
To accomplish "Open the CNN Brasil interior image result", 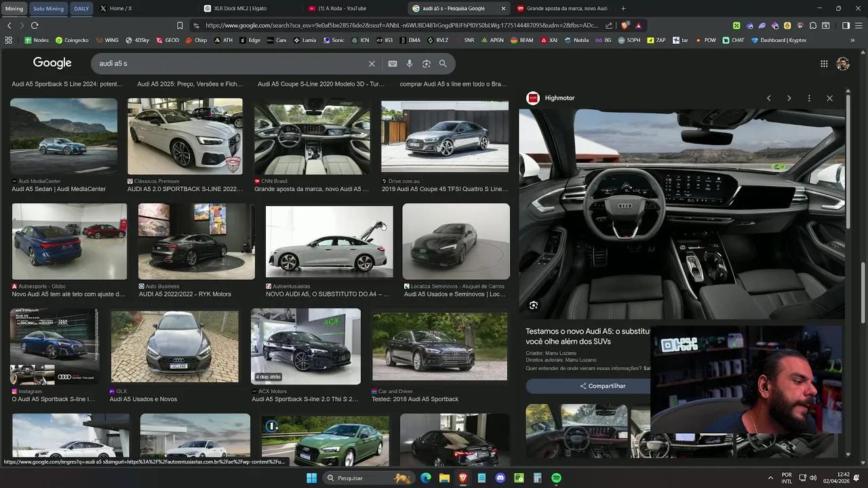I will [312, 137].
